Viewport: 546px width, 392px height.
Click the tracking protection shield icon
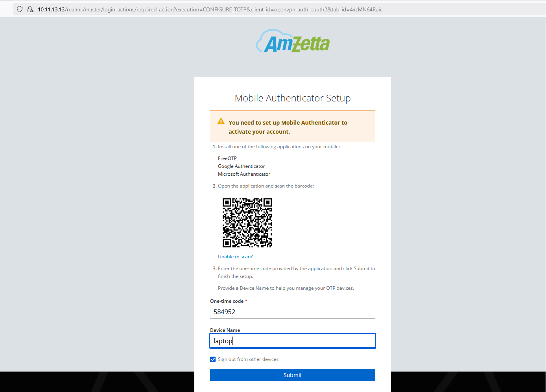(19, 9)
